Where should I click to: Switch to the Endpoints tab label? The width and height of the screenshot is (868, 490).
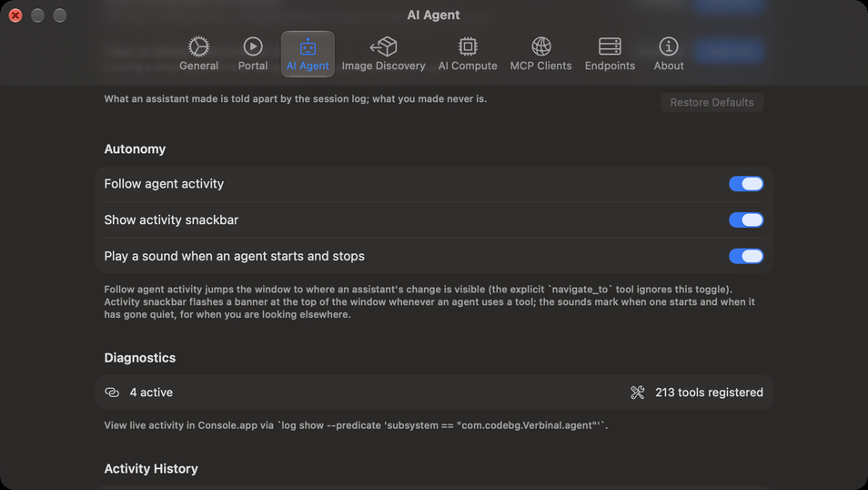(610, 66)
